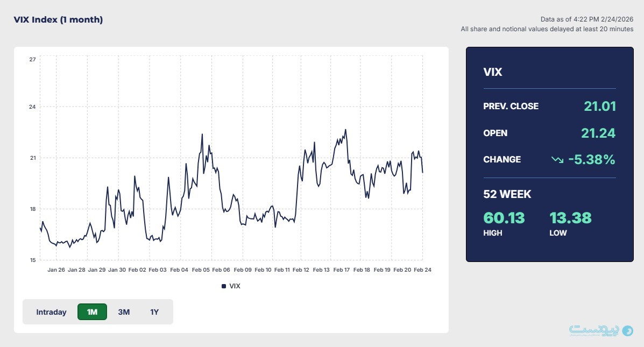Click the Jan 26 x-axis date label
644x347 pixels.
56,270
